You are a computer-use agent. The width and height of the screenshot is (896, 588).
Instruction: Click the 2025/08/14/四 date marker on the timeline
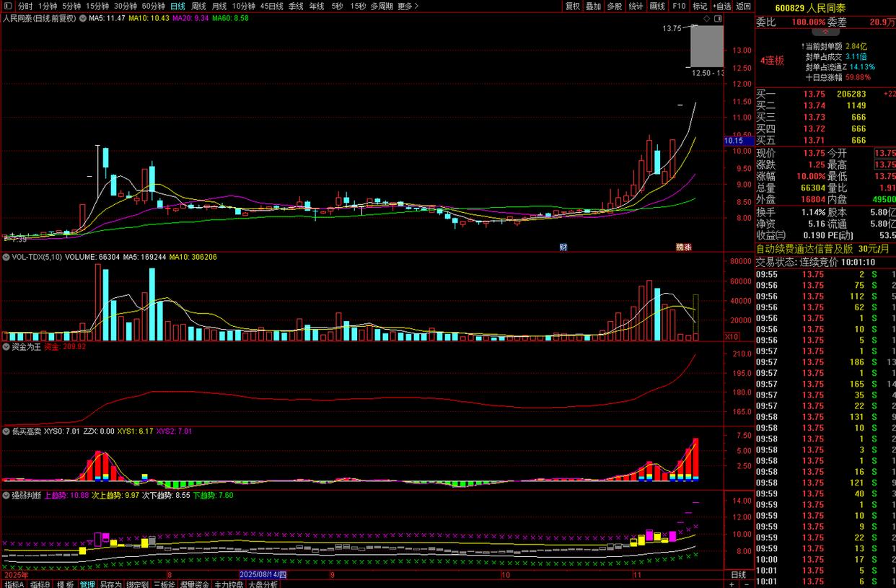click(263, 575)
